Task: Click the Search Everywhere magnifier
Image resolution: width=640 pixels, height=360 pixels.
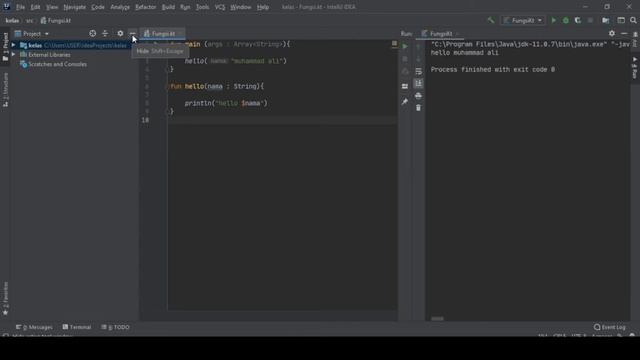Action: tap(633, 20)
